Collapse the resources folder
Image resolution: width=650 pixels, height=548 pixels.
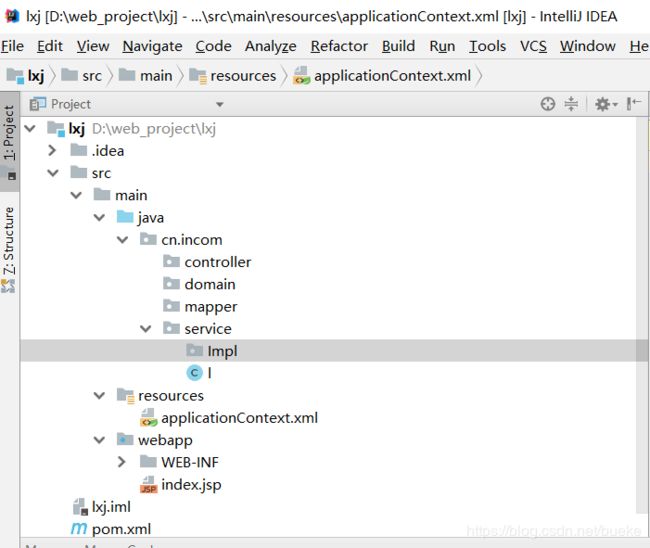click(99, 395)
